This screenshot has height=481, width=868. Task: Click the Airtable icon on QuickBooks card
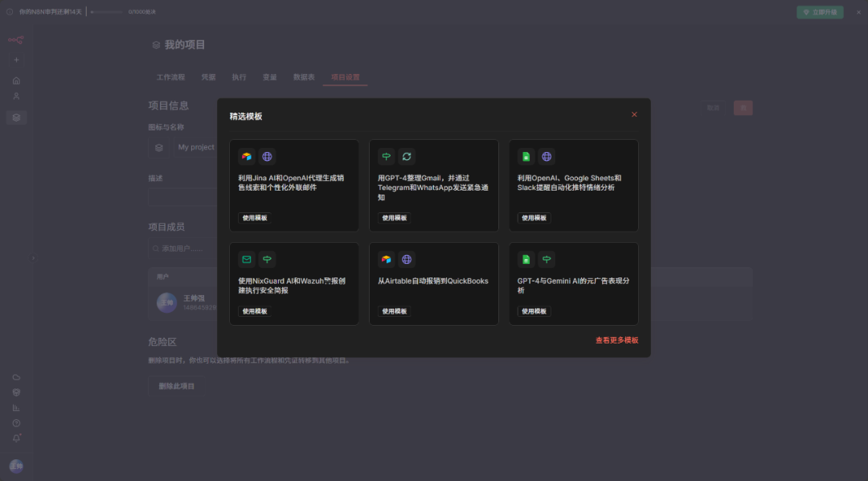(387, 259)
